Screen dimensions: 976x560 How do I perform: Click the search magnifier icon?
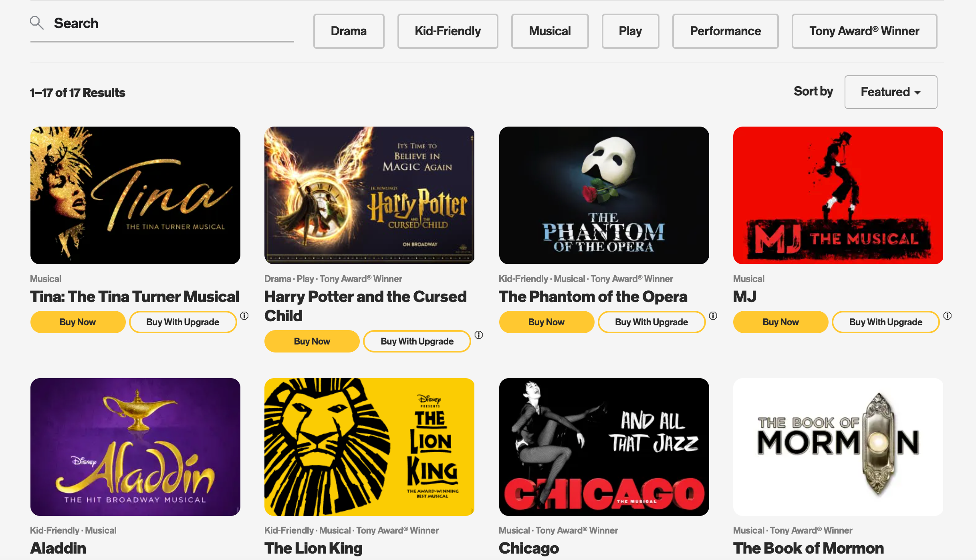coord(36,23)
